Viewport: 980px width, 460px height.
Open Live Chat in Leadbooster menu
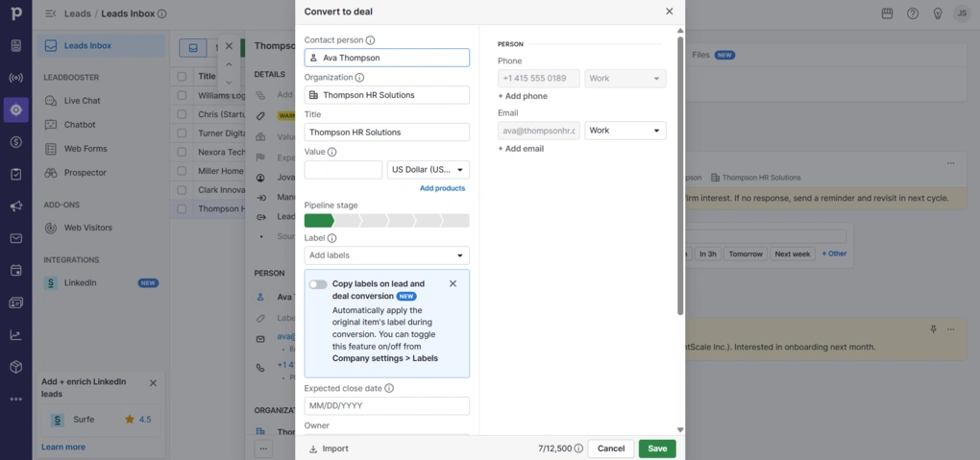(x=82, y=101)
